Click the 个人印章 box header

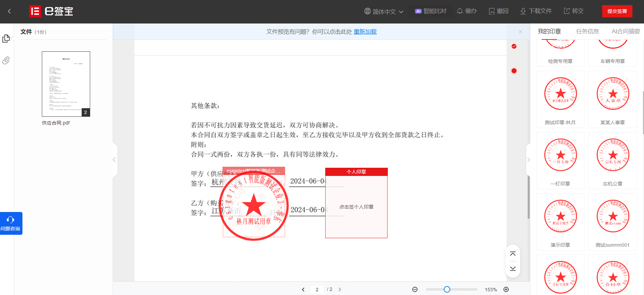(356, 172)
